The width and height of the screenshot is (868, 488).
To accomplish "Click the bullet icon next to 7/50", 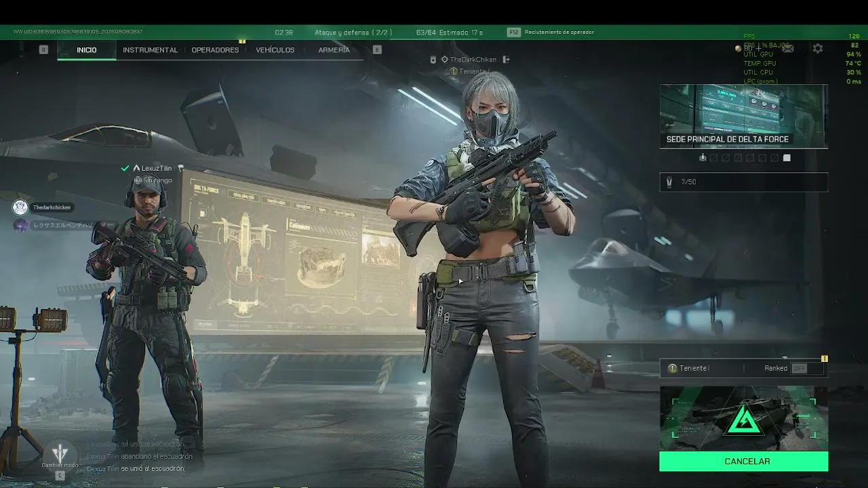I will [669, 182].
